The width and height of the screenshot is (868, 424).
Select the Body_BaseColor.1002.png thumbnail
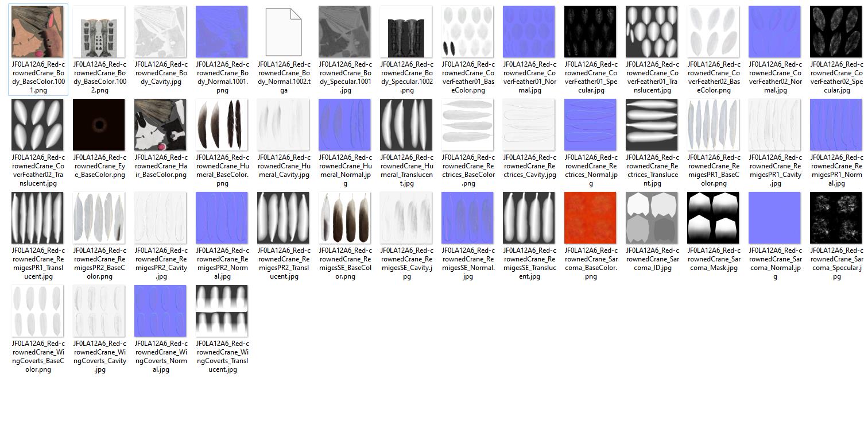point(99,32)
